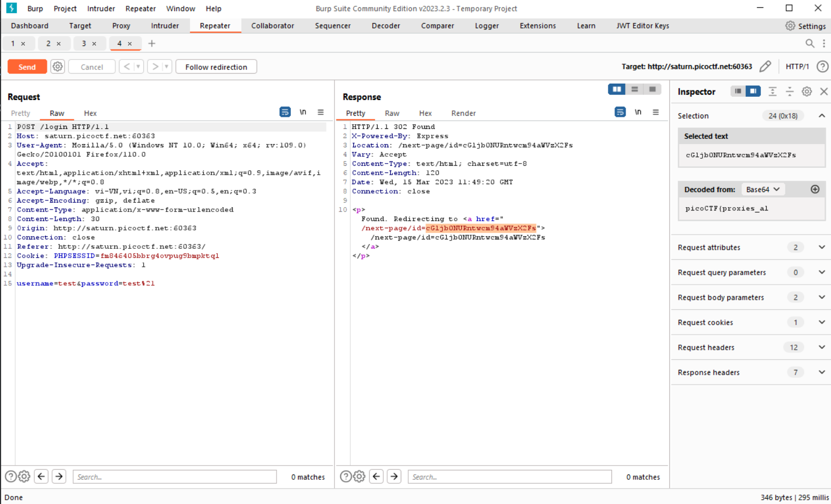Collapse all Inspector sections icon

tap(789, 92)
